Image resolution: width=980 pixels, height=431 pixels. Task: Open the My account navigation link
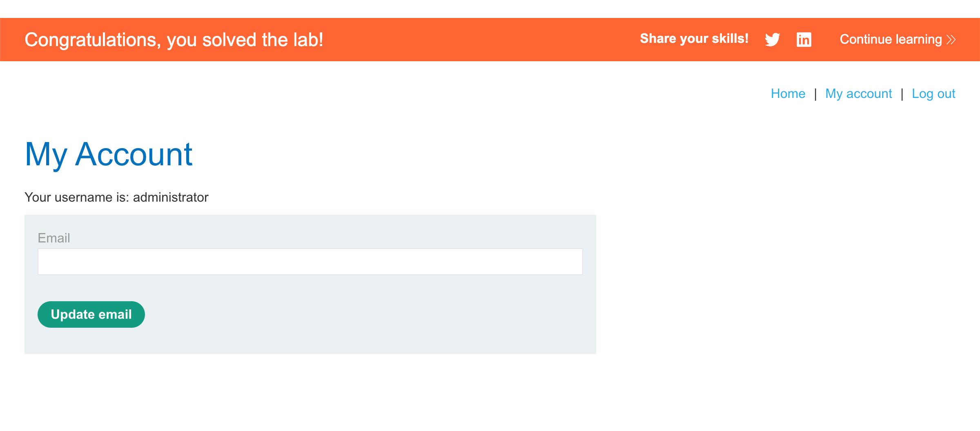point(858,94)
